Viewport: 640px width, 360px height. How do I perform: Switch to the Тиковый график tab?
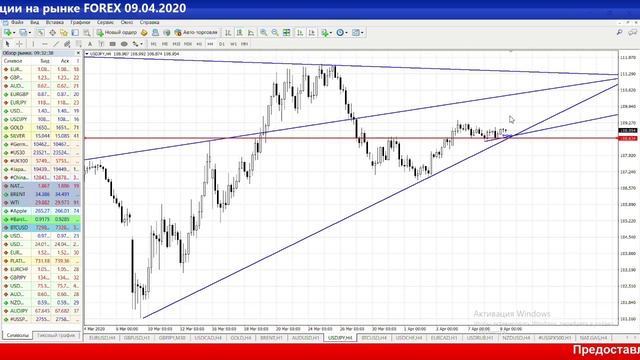pyautogui.click(x=56, y=336)
